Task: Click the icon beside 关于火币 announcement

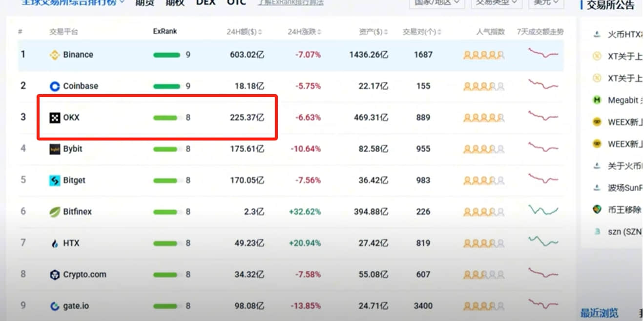Action: [x=597, y=166]
